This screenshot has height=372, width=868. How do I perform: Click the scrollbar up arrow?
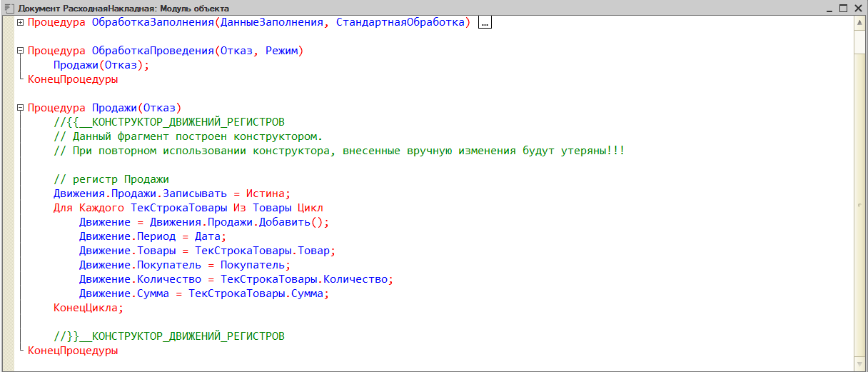[x=860, y=23]
